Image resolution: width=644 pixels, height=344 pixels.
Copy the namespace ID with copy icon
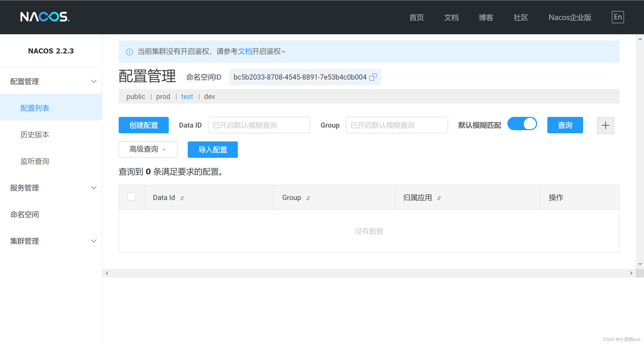[x=373, y=77]
